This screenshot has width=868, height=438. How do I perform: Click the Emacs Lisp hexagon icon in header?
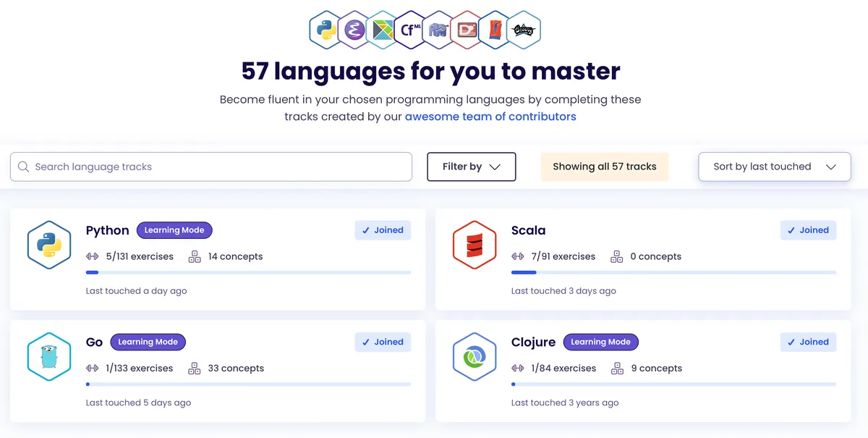(x=354, y=30)
